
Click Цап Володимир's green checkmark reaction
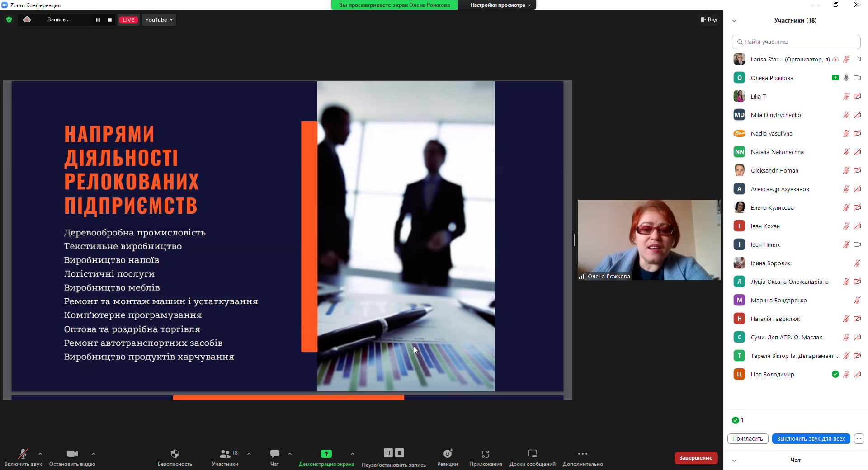tap(835, 374)
